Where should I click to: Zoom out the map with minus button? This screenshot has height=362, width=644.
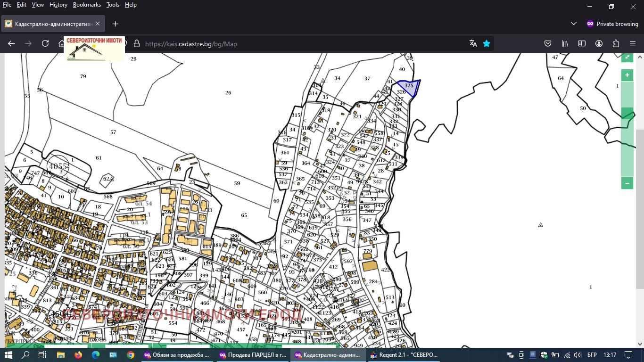(627, 183)
